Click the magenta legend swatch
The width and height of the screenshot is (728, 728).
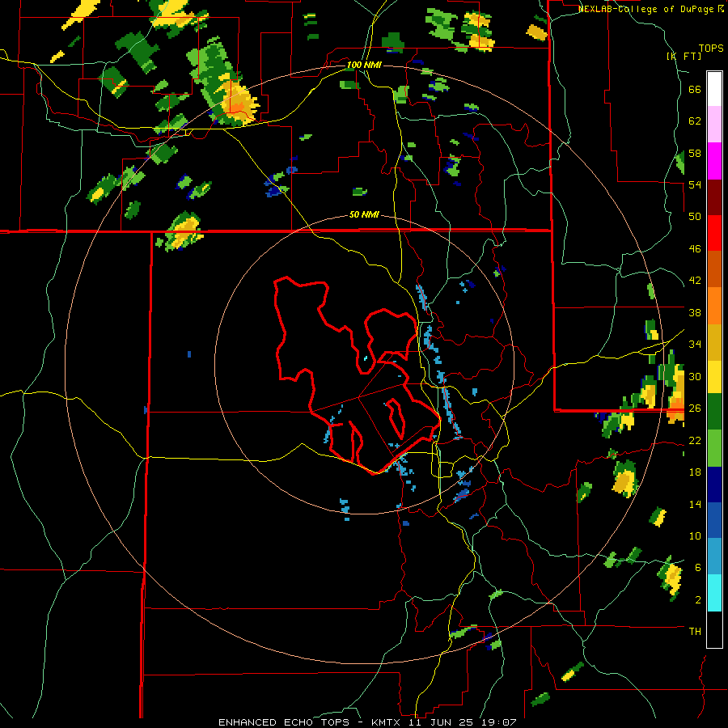coord(714,161)
